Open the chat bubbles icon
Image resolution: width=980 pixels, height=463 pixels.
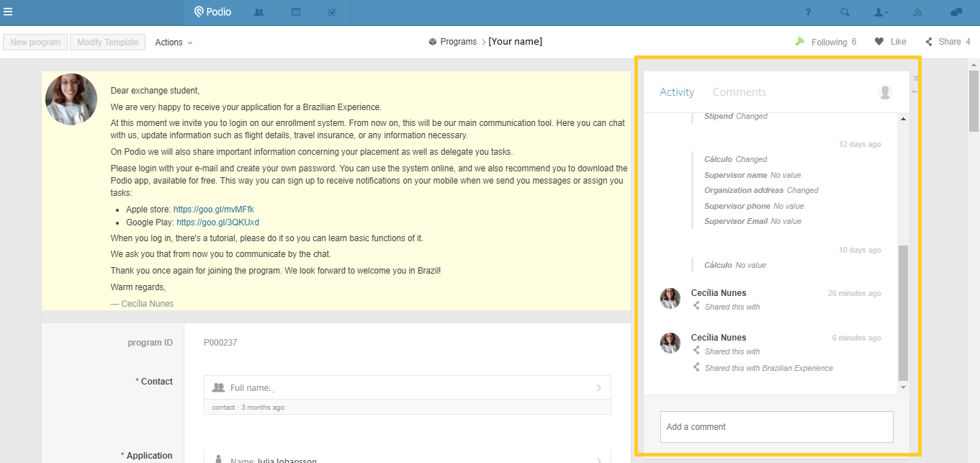pos(956,12)
